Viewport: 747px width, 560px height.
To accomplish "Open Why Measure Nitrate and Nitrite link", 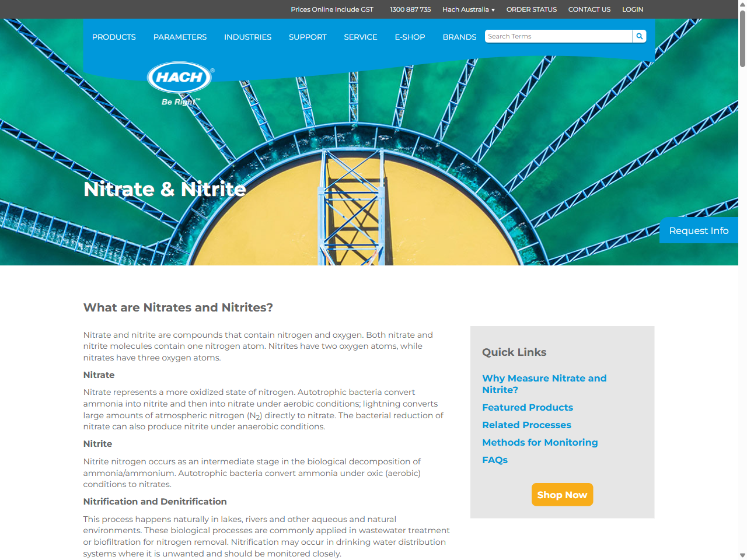I will click(544, 384).
